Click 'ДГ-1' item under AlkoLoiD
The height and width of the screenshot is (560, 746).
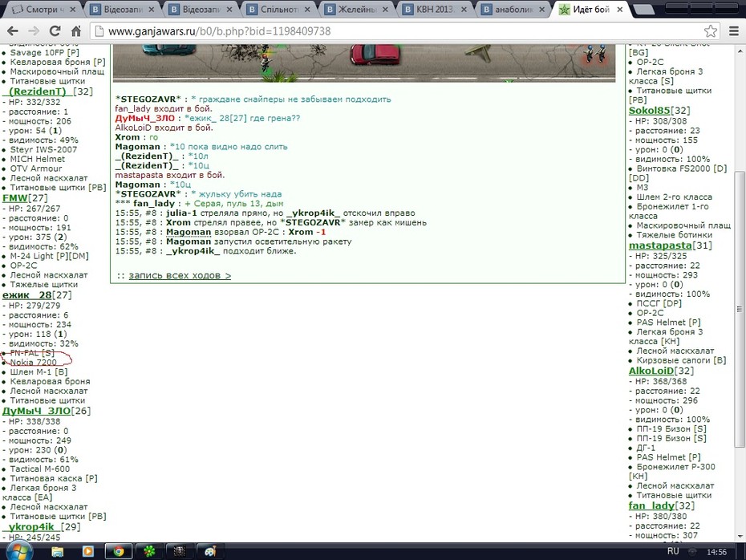tap(646, 448)
